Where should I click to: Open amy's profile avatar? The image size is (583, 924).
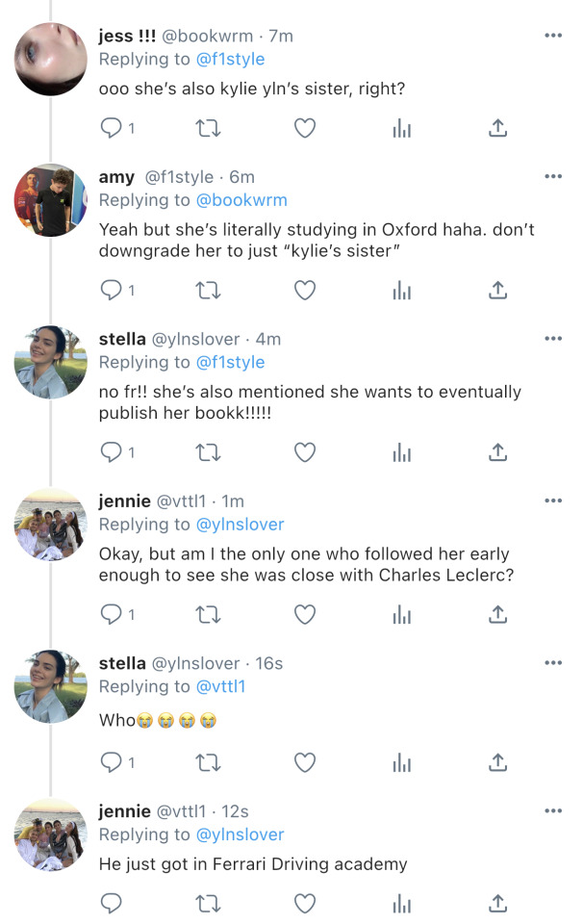tap(51, 200)
